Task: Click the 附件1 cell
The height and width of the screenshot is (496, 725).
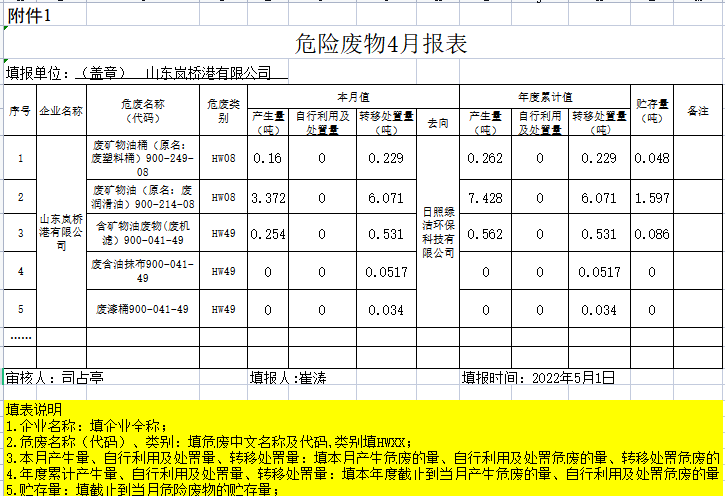Action: [28, 15]
